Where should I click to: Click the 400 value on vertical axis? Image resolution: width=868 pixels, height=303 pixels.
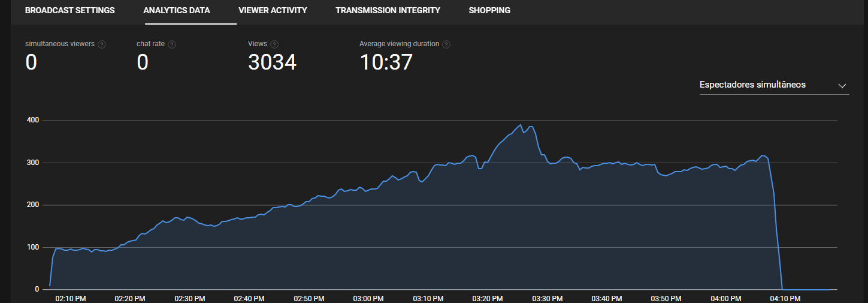(x=32, y=121)
